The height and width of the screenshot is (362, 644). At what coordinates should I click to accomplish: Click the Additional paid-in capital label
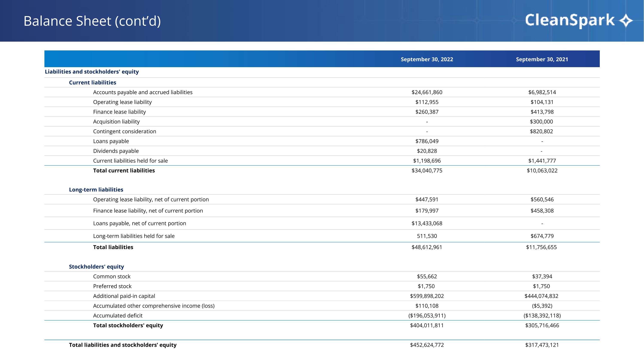[124, 296]
